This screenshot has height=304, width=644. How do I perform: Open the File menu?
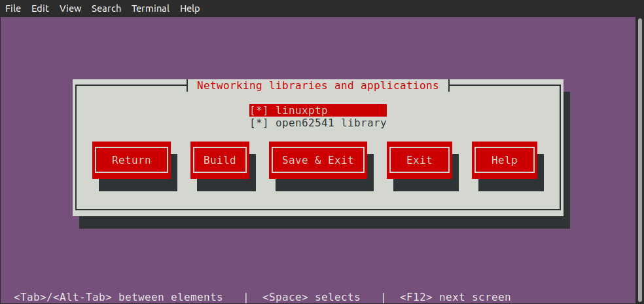(x=13, y=9)
